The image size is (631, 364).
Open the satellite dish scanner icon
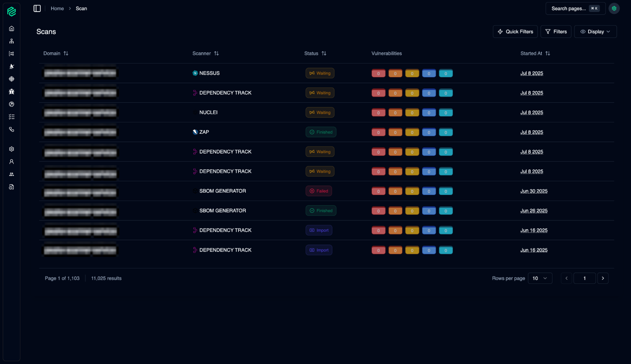tap(12, 66)
